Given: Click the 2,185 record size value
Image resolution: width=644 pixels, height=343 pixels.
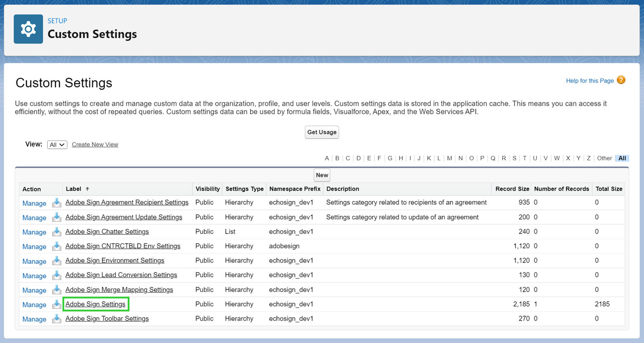Looking at the screenshot, I should [x=522, y=304].
